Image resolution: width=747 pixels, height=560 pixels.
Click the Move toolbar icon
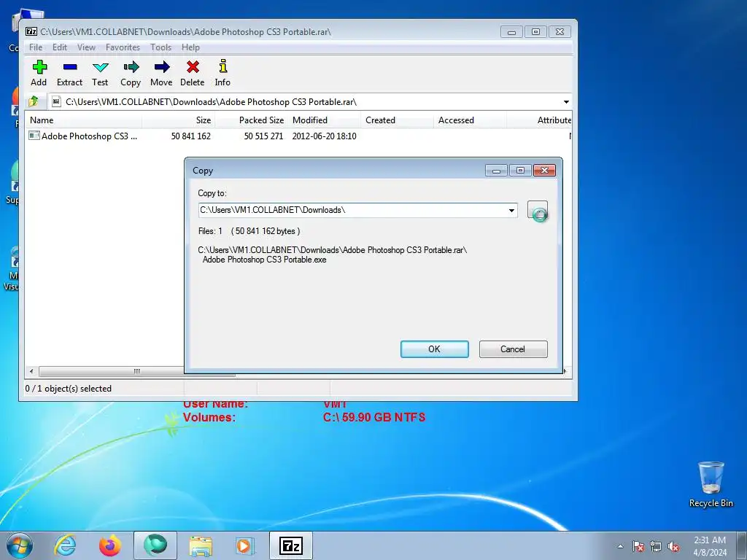point(161,73)
